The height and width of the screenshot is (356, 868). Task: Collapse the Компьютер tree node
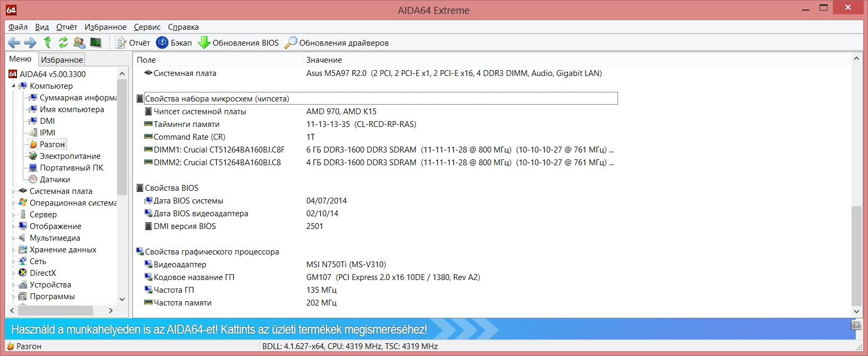pos(13,86)
